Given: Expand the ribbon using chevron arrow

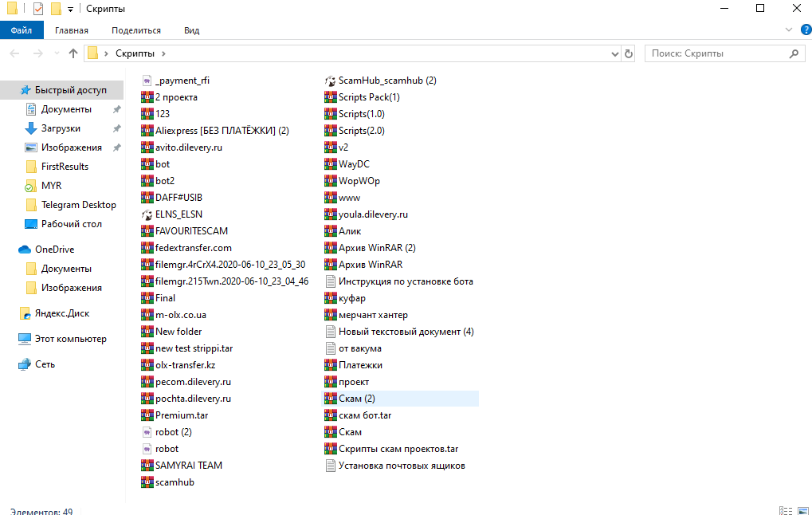Looking at the screenshot, I should [789, 30].
